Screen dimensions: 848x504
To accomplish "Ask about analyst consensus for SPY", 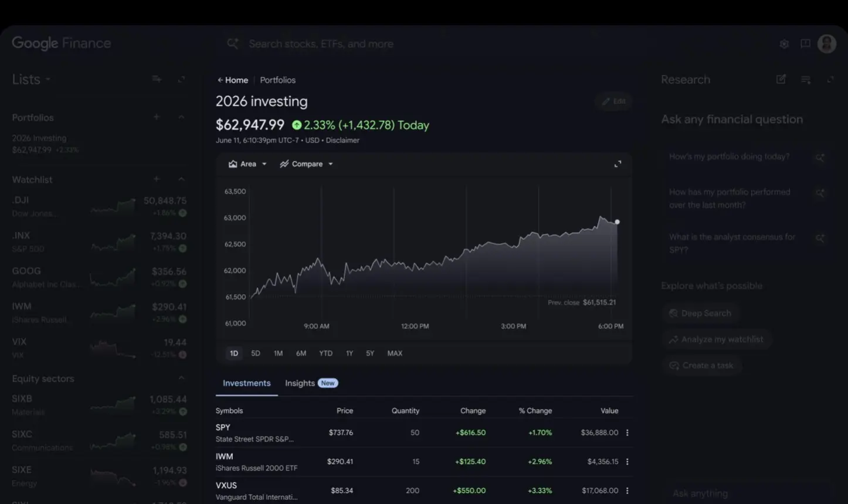I will point(748,243).
